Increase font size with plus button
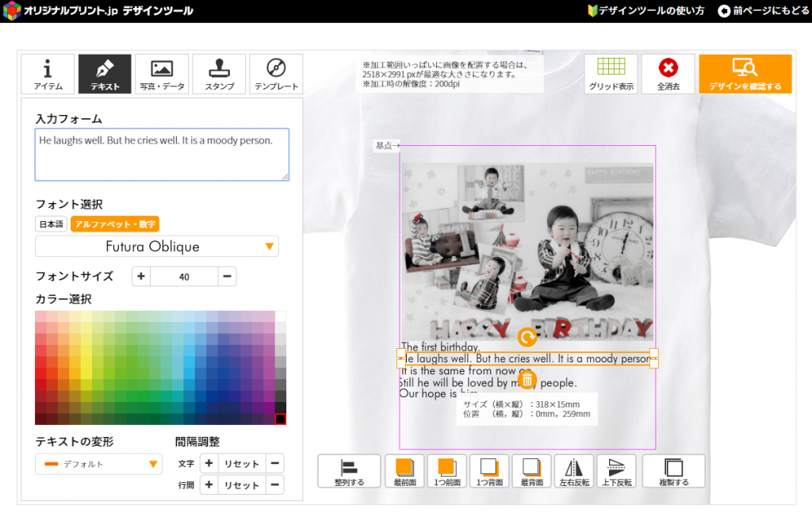This screenshot has height=517, width=812. (x=141, y=277)
